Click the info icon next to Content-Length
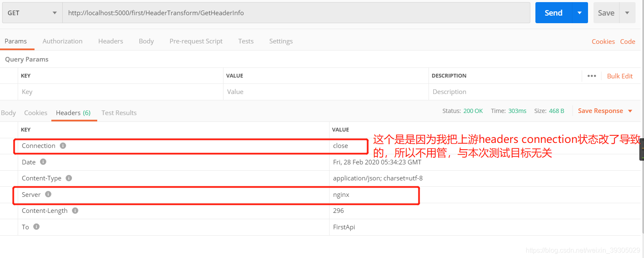 (75, 210)
